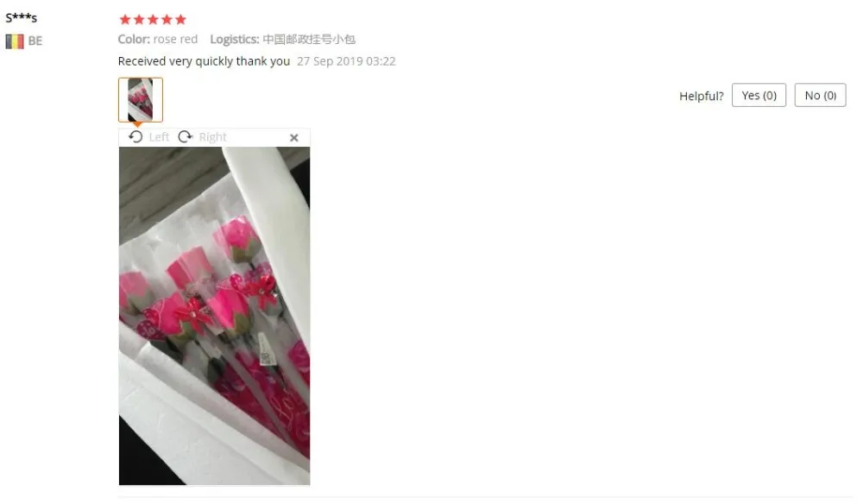
Task: Click the BE country code label
Action: (x=35, y=41)
